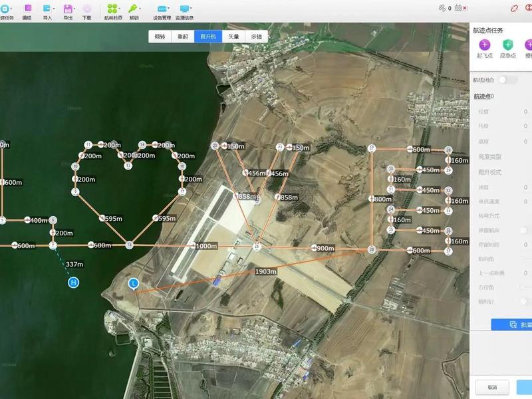The width and height of the screenshot is (532, 399).
Task: Click the 导出 (export) save icon
Action: click(x=68, y=8)
